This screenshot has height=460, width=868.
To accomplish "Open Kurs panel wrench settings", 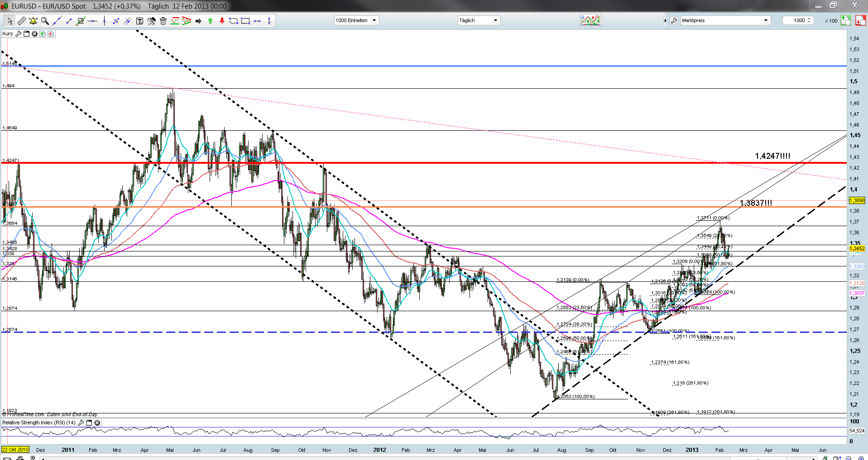I will pos(18,34).
